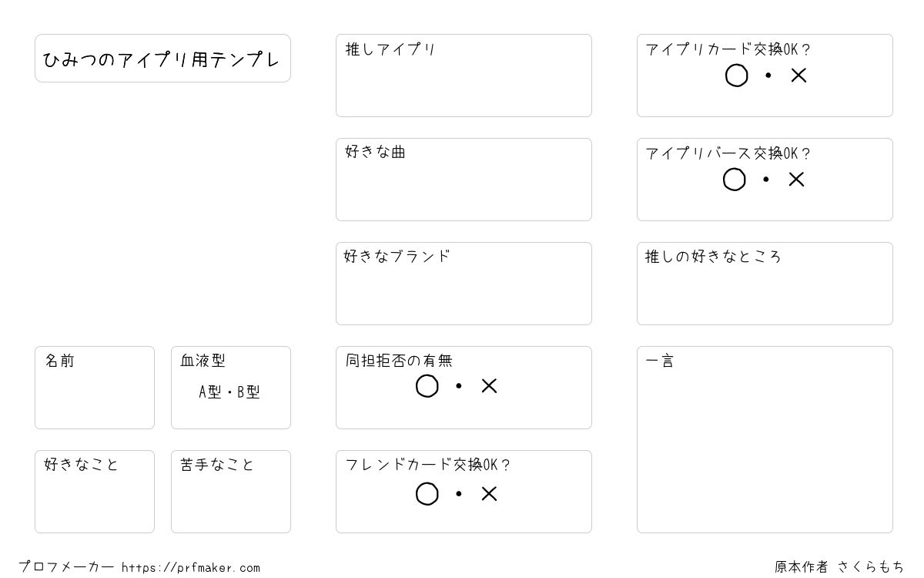
Task: Select the circle under アイプリカード交換OK?
Action: pyautogui.click(x=737, y=76)
